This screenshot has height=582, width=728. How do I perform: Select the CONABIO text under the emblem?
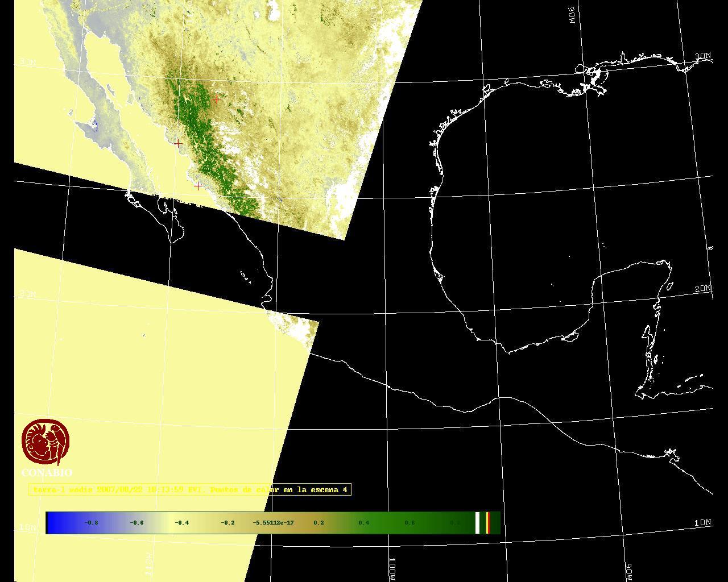click(x=47, y=473)
